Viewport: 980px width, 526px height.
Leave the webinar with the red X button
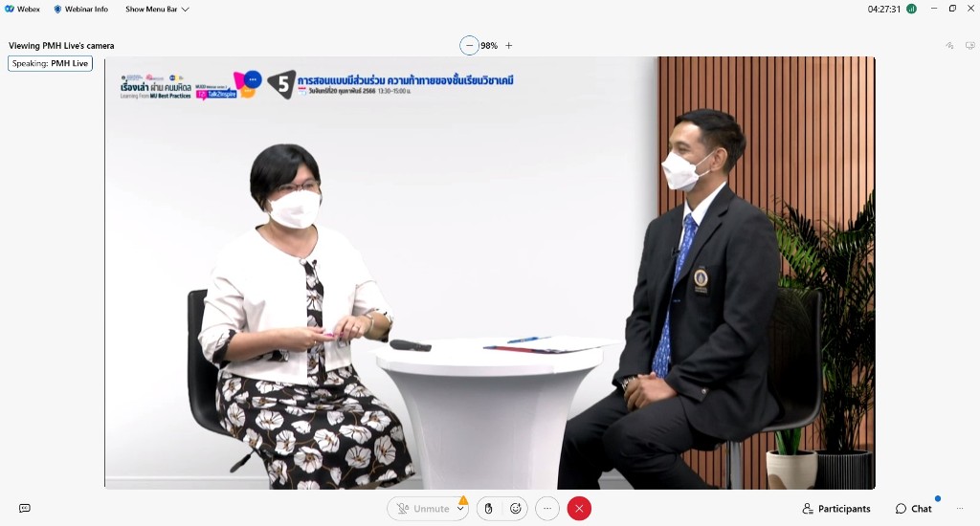pyautogui.click(x=579, y=509)
